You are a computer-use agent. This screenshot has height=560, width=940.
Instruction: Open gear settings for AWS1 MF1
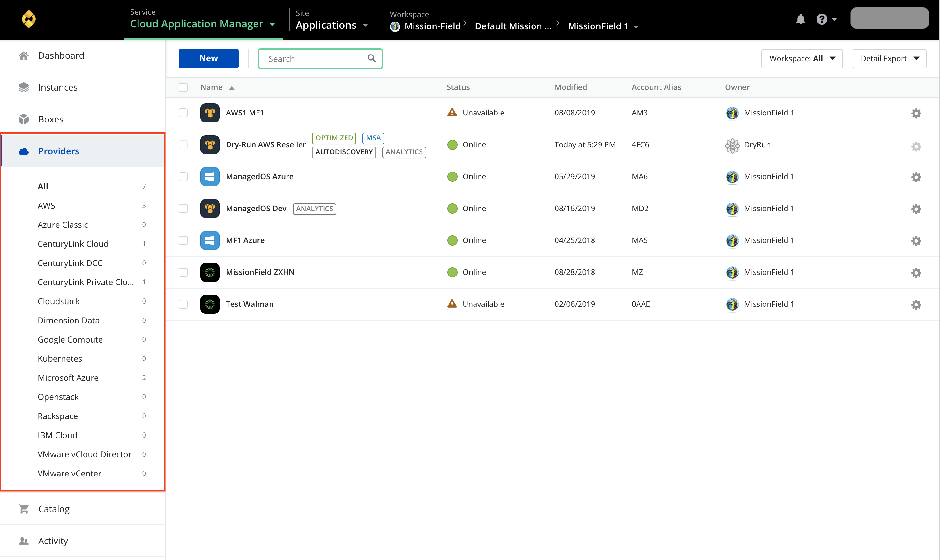(916, 113)
